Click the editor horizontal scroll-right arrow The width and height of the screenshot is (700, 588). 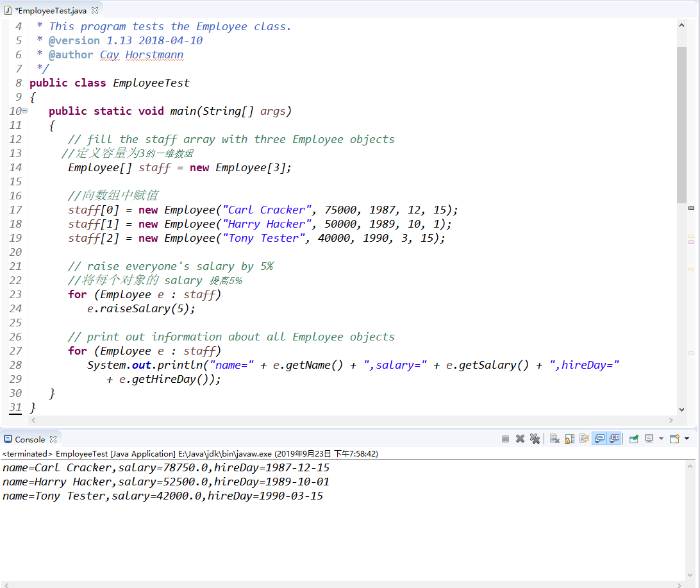[x=671, y=420]
